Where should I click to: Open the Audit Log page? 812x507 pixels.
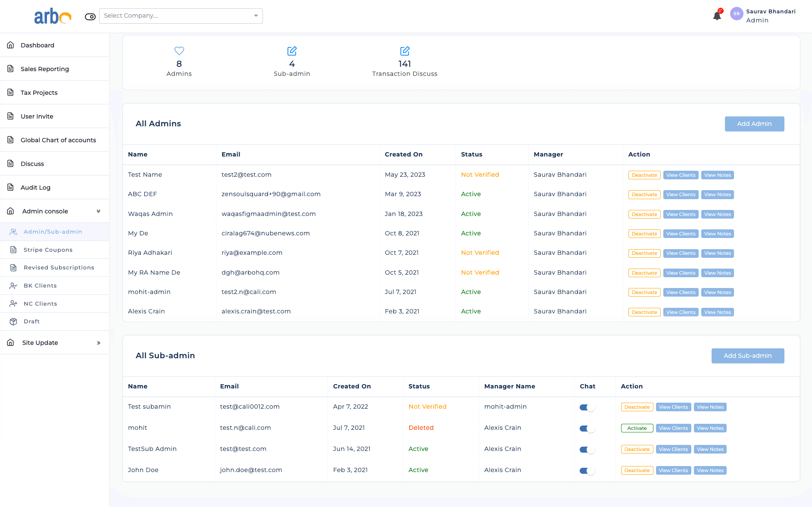[54, 187]
